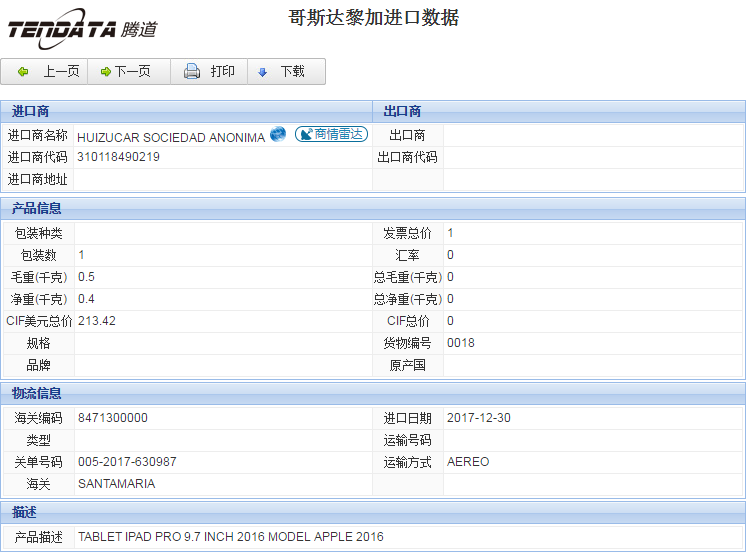
Task: Click the blue 包装数 value 1
Action: coord(81,255)
